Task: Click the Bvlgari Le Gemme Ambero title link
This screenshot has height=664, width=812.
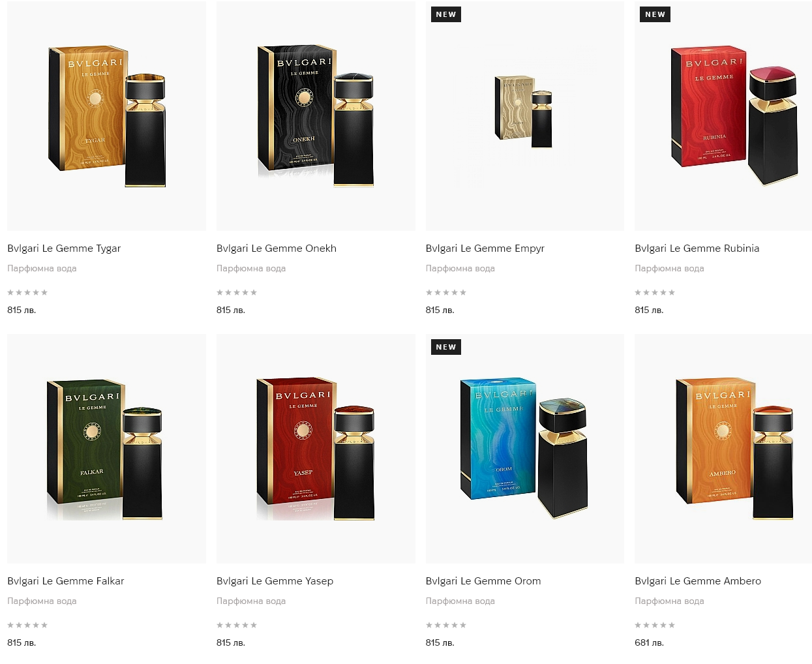Action: tap(698, 581)
